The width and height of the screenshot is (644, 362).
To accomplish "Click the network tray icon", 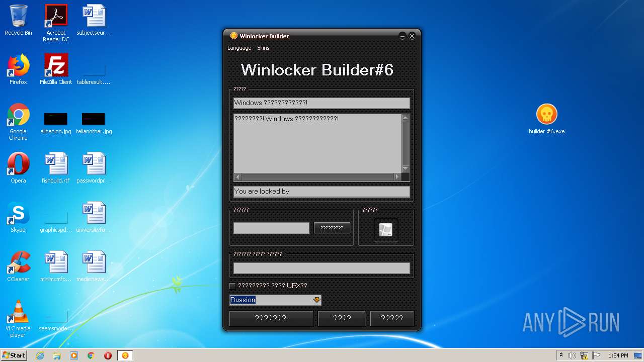I will click(x=584, y=355).
